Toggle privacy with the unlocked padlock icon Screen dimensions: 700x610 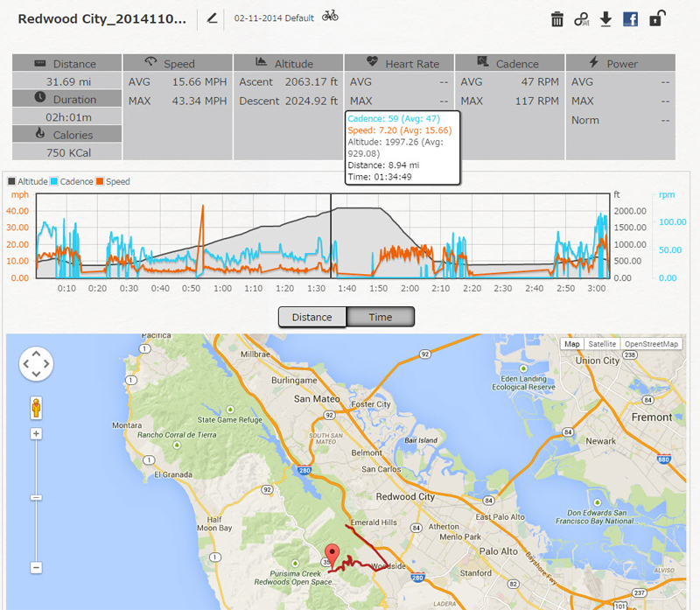pos(657,18)
